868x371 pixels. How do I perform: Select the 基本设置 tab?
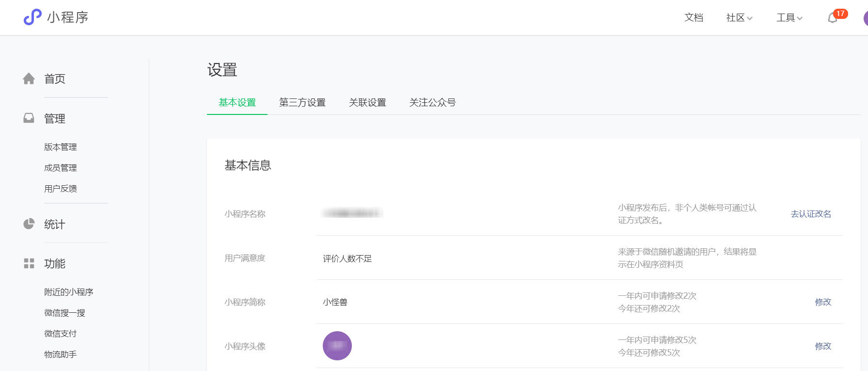[x=237, y=102]
